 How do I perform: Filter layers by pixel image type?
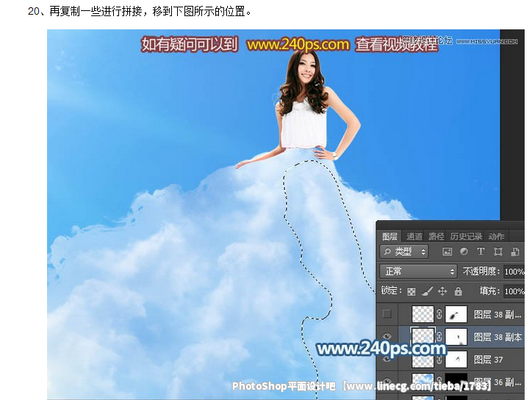447,251
